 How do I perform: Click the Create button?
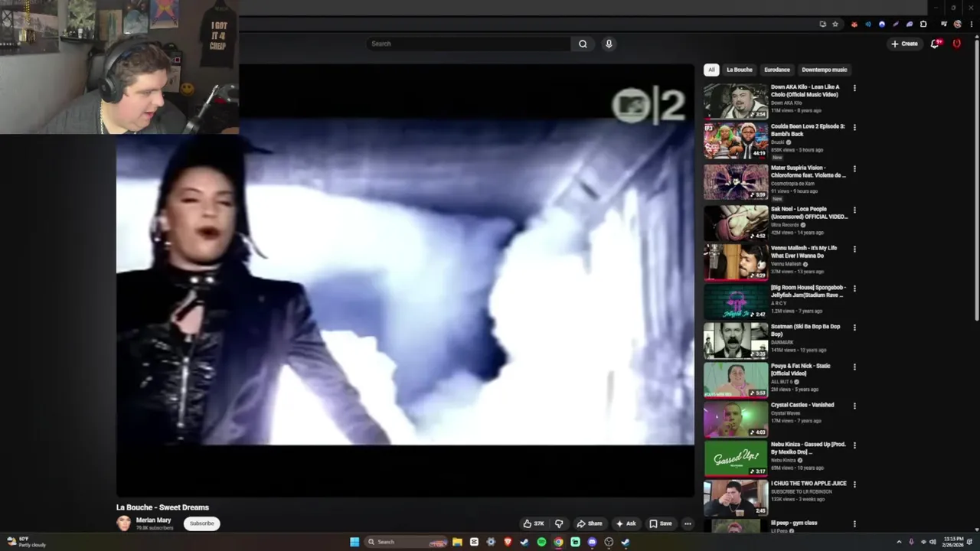(904, 44)
